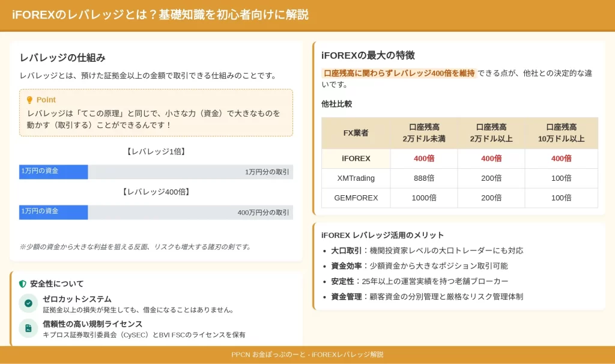Click the 「てこの原理」 explanation text in Point box
615x364 pixels.
click(x=154, y=120)
